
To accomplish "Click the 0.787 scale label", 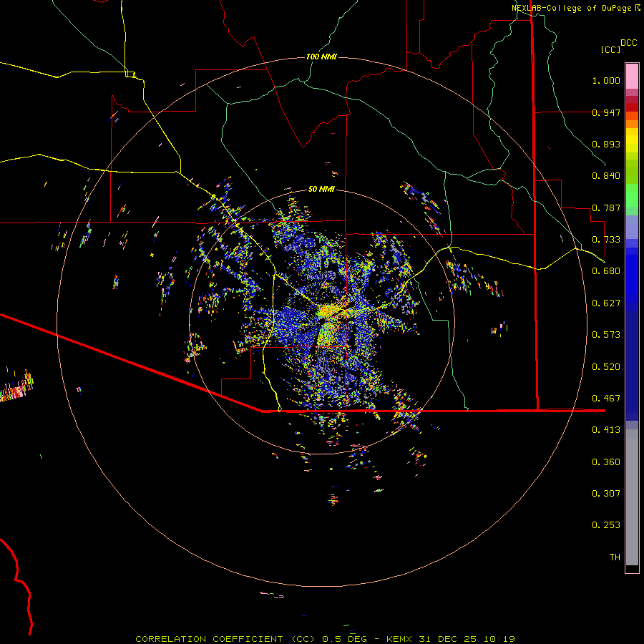I will [x=606, y=208].
